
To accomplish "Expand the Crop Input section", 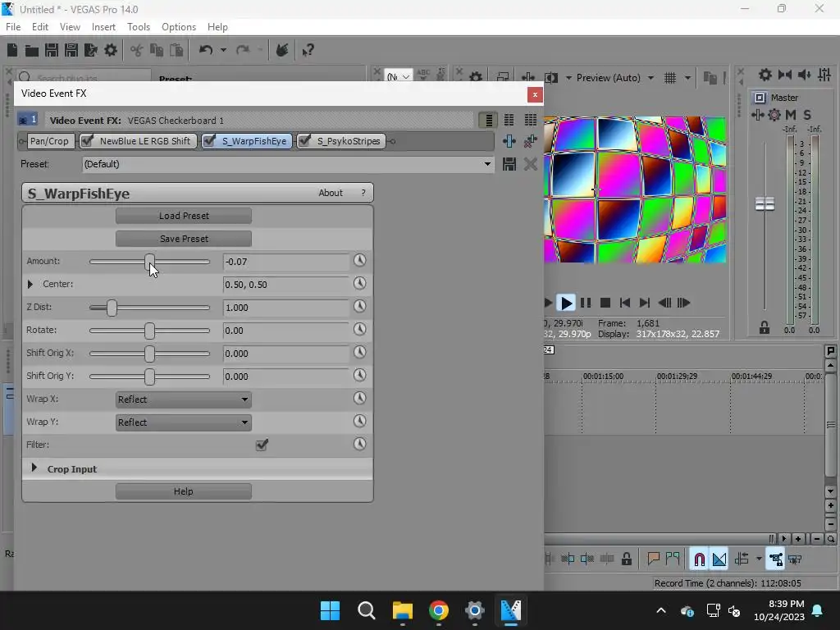I will pos(34,468).
